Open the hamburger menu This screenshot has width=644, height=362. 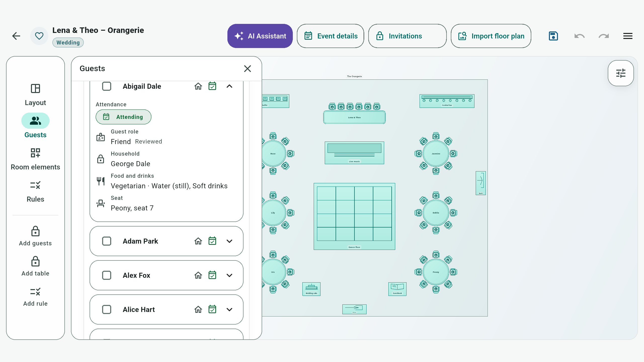(628, 36)
